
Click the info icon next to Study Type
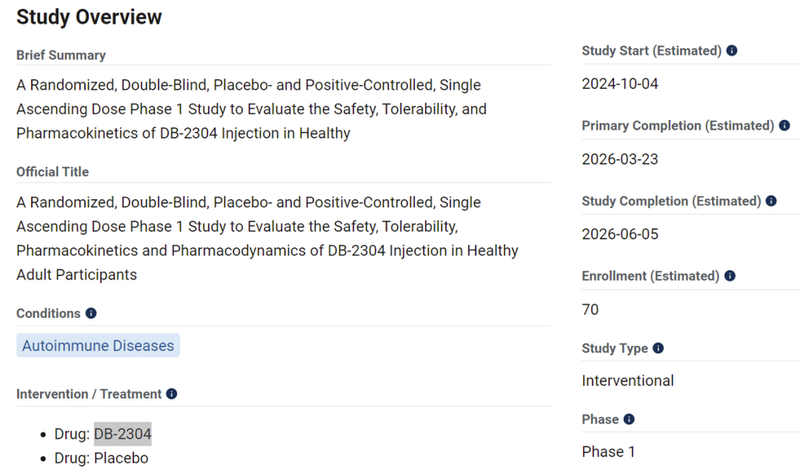pos(658,349)
